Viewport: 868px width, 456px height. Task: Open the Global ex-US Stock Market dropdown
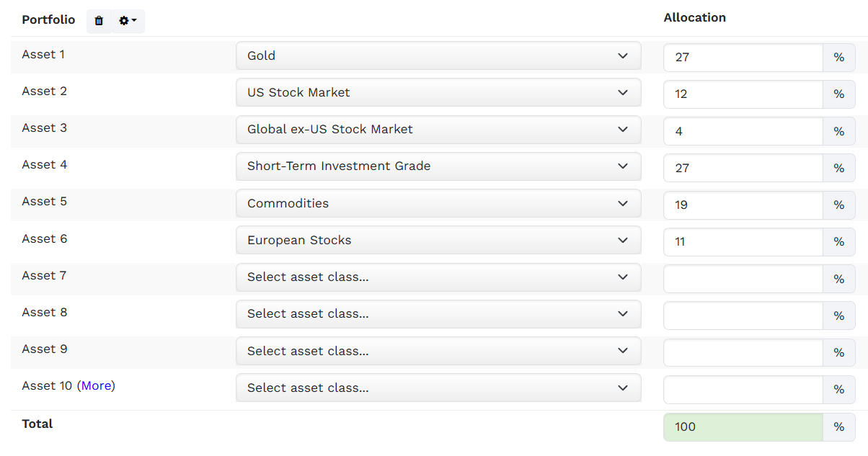coord(438,129)
